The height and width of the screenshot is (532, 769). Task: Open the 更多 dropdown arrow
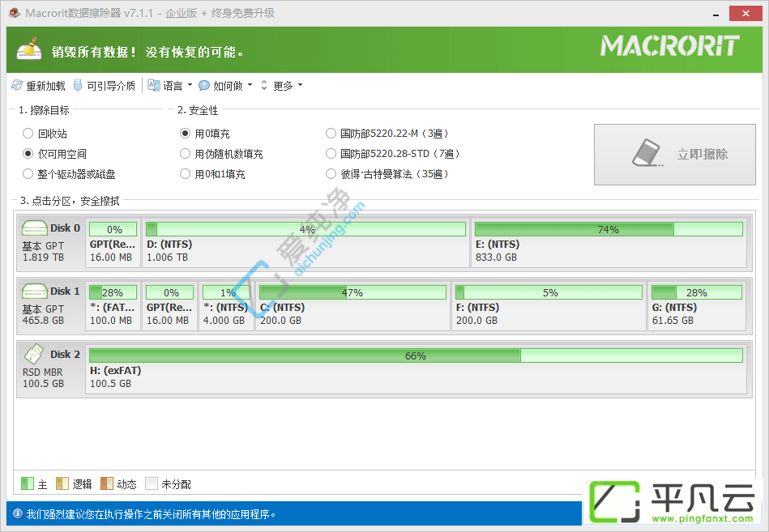click(x=300, y=85)
